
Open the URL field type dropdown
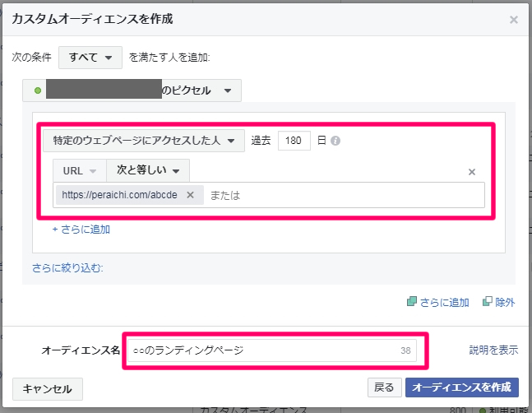click(x=80, y=171)
